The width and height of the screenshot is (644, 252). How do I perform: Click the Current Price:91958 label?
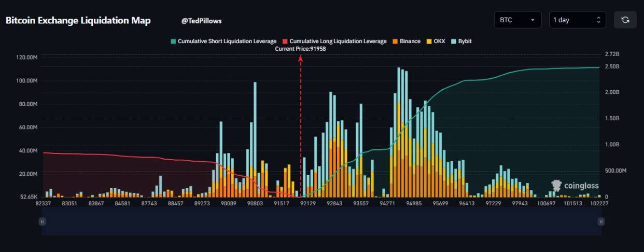coord(300,48)
